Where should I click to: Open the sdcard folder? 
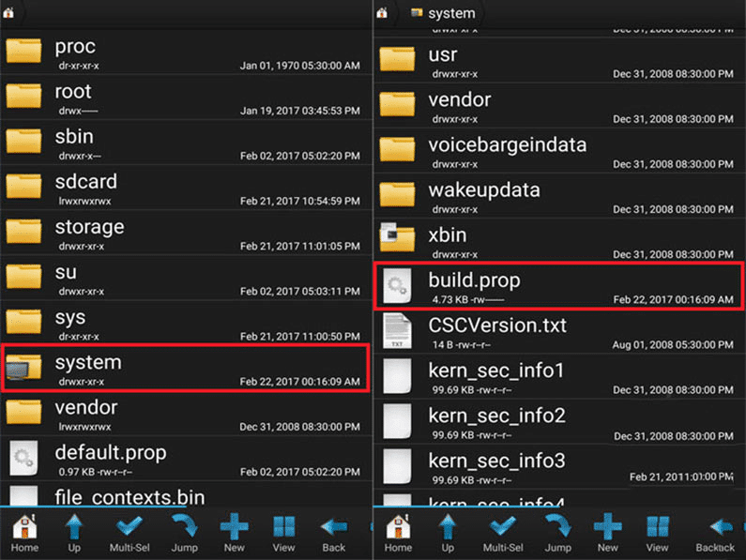point(187,189)
